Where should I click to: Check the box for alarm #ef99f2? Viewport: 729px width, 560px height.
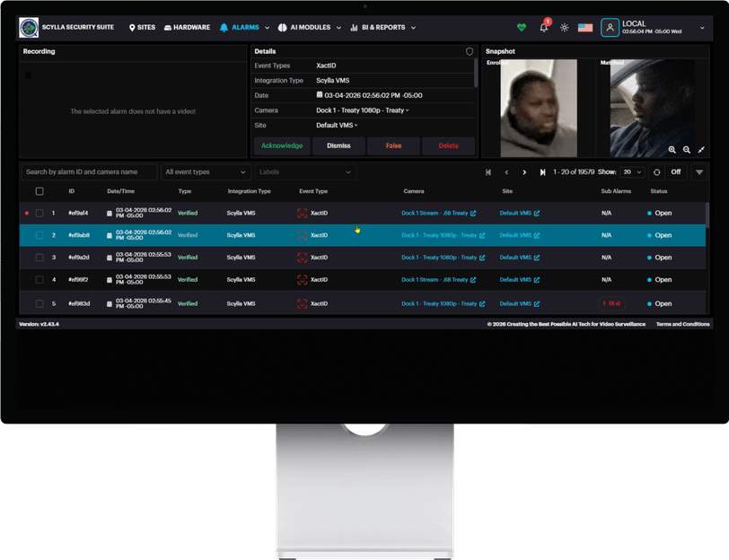pos(40,280)
